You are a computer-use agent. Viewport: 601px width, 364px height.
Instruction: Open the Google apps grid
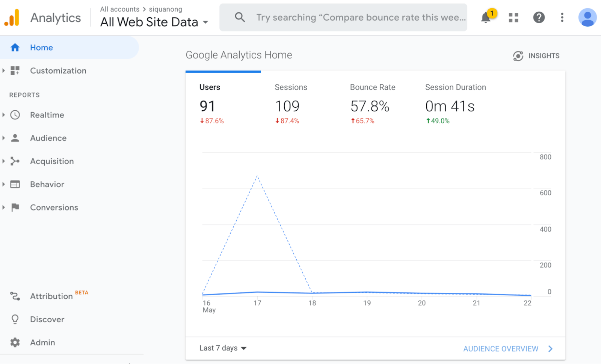click(513, 18)
